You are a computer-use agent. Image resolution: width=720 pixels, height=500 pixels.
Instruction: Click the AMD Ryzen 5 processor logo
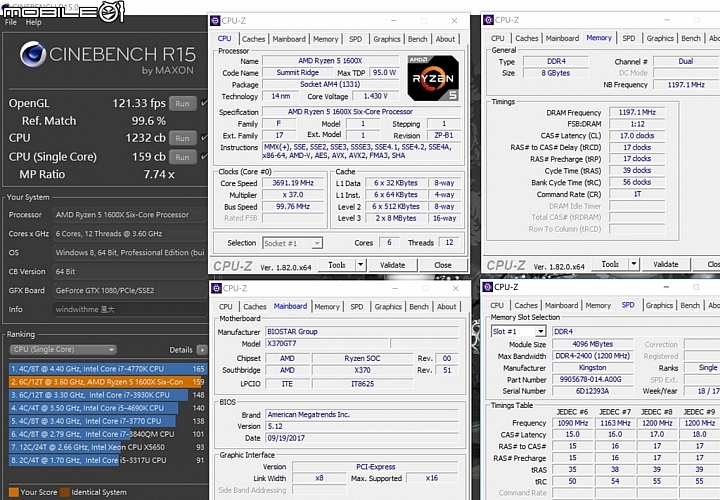pos(433,78)
